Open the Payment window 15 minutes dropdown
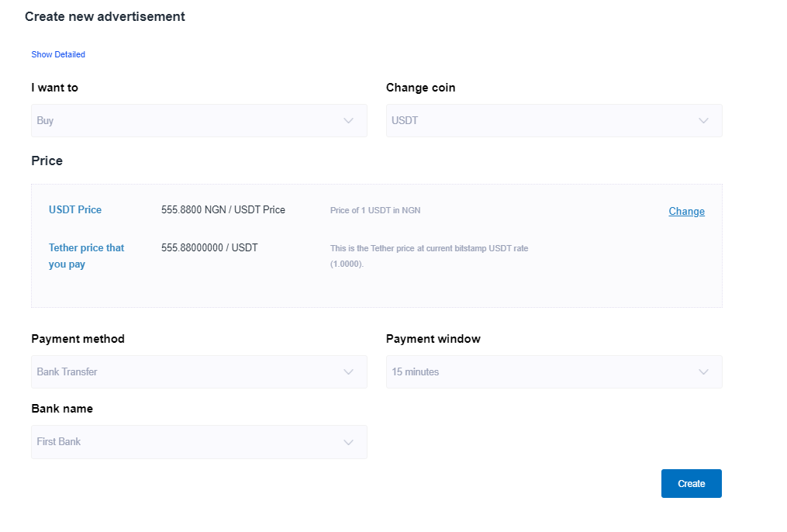The height and width of the screenshot is (532, 787). pos(543,372)
